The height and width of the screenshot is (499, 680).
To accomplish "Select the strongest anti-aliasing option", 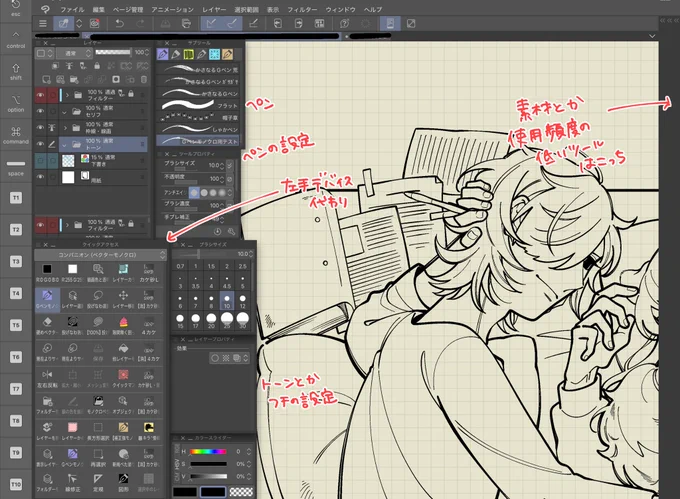I will click(222, 192).
